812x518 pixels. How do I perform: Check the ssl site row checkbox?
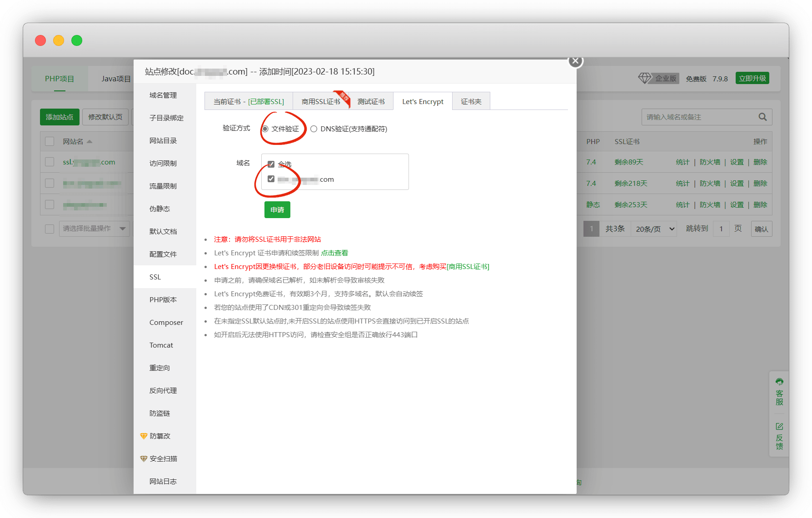click(x=50, y=162)
